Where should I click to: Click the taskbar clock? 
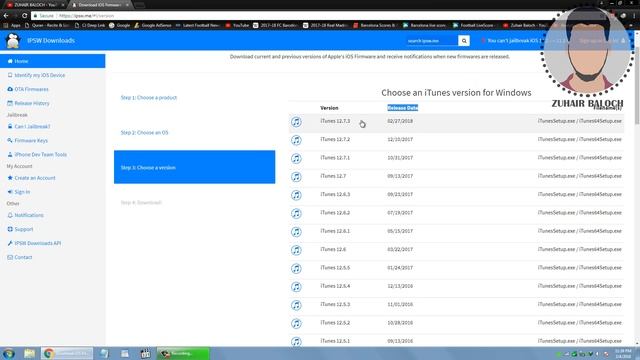(x=623, y=353)
